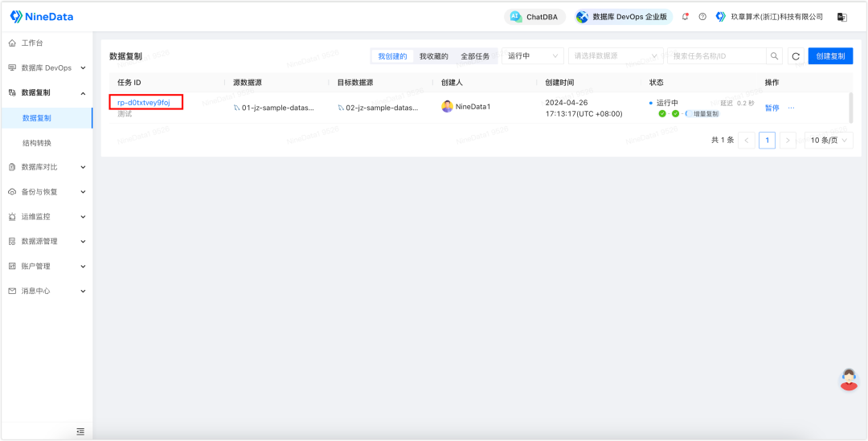Click the 数据库 DevOps monitor icon
Screen dimensions: 868x441
12,67
